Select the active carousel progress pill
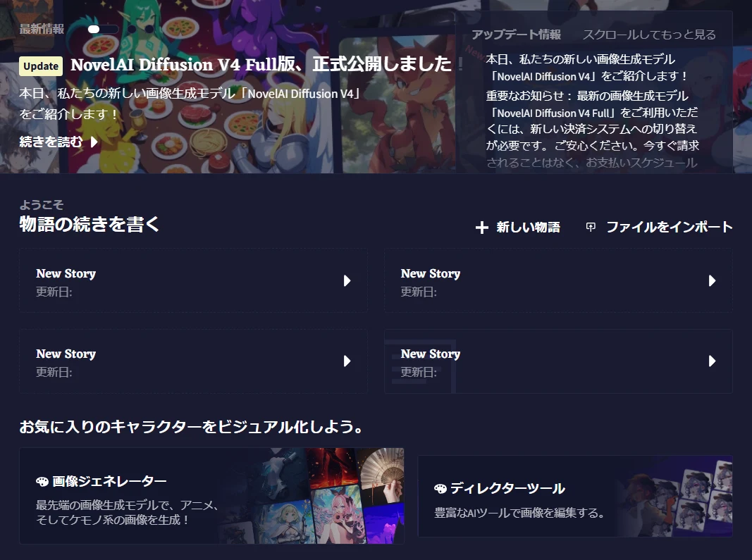This screenshot has width=752, height=560. click(103, 30)
